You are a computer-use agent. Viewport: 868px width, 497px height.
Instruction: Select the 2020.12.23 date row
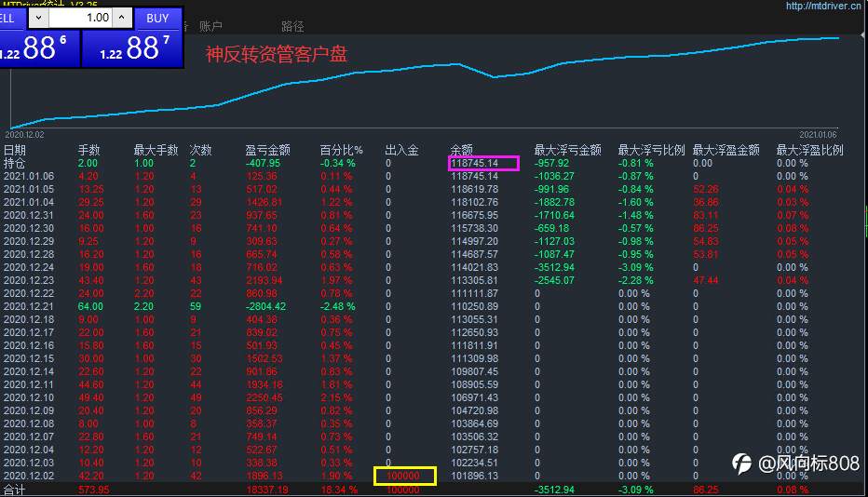[29, 280]
